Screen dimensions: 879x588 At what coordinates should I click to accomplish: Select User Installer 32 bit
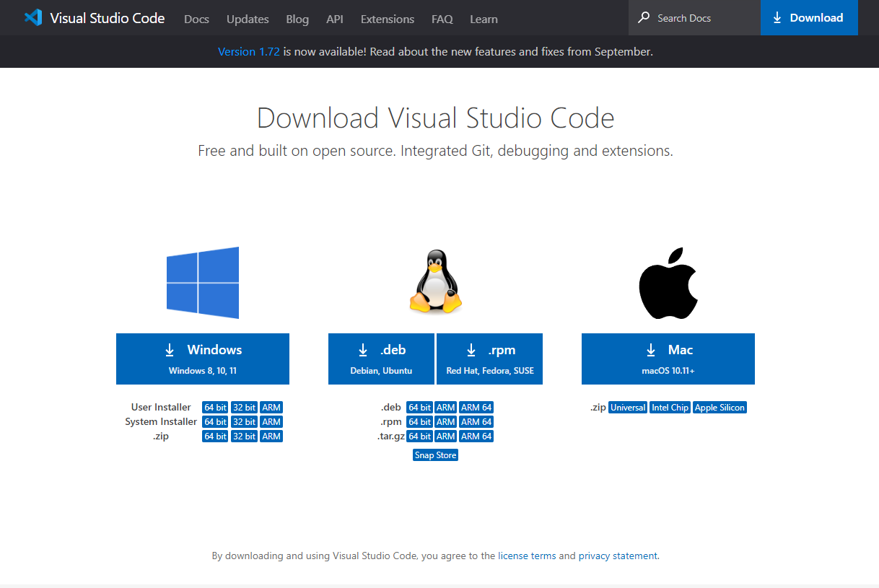coord(245,408)
